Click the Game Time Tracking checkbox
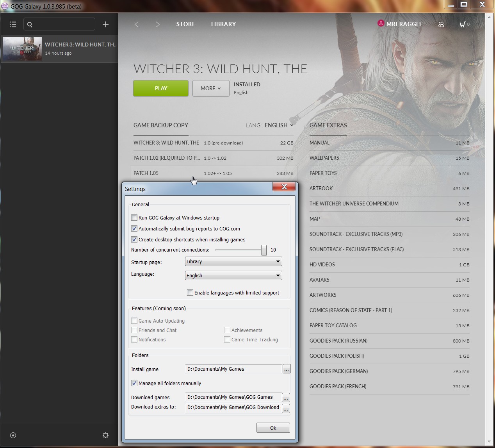The height and width of the screenshot is (448, 495). coord(227,339)
